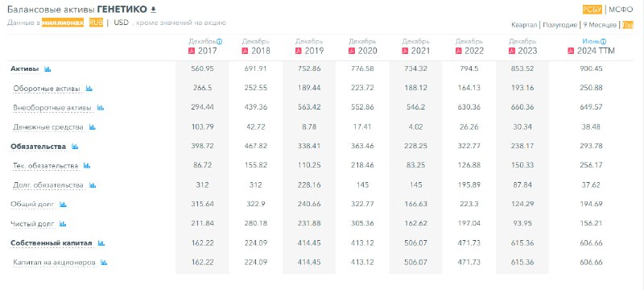Click Внеоборотные активы row label
Image resolution: width=644 pixels, height=290 pixels.
[x=52, y=108]
